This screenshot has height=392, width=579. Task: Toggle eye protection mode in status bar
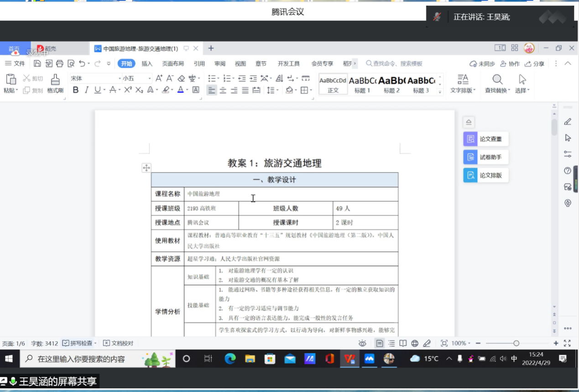pos(362,343)
